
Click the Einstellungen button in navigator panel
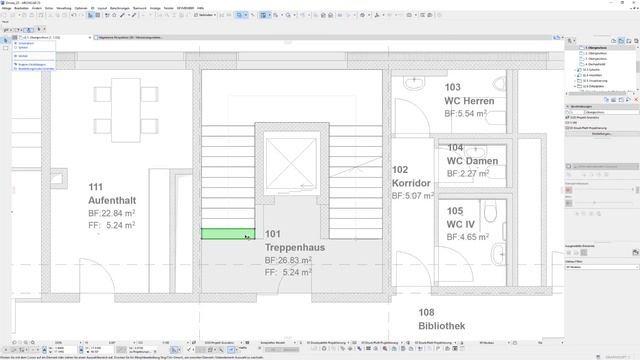pos(601,134)
